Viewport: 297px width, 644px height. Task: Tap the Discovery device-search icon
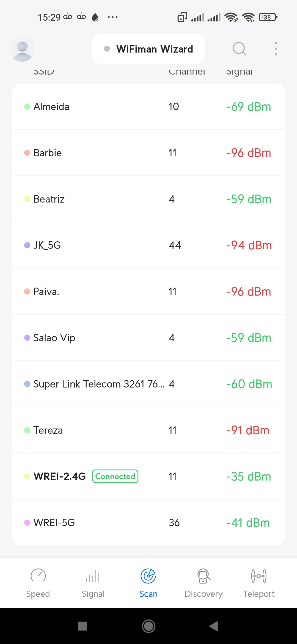[x=204, y=576]
